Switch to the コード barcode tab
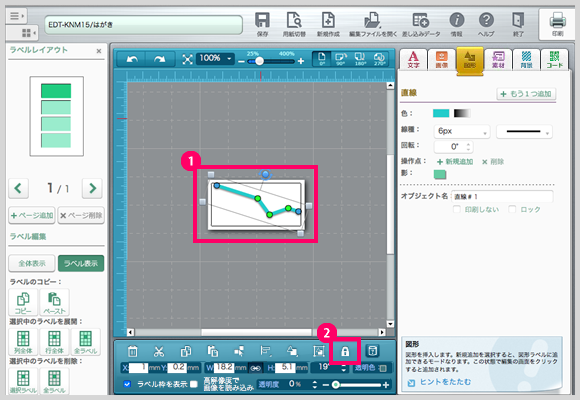580x400 pixels. [554, 59]
